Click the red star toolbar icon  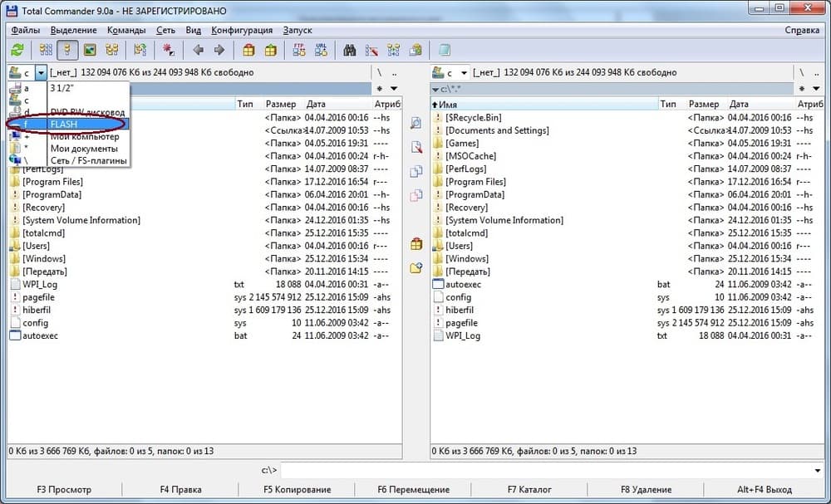[x=169, y=51]
